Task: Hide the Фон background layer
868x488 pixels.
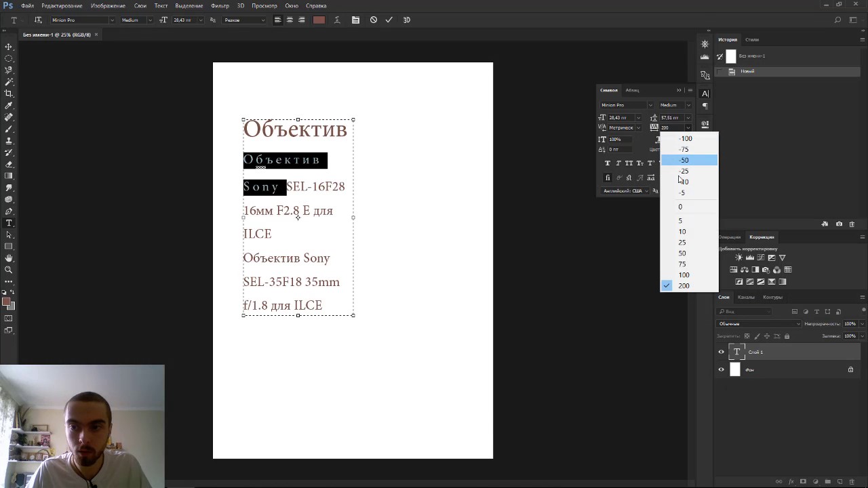Action: click(x=721, y=369)
